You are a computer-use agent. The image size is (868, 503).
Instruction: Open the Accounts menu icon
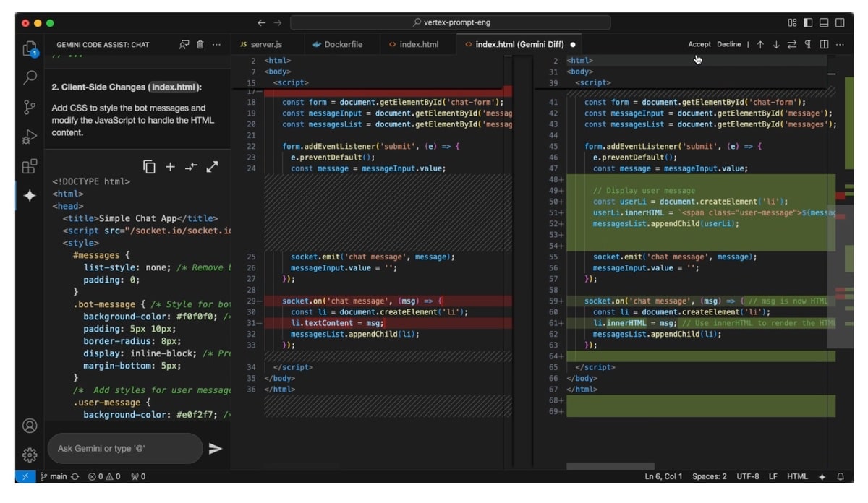point(30,426)
